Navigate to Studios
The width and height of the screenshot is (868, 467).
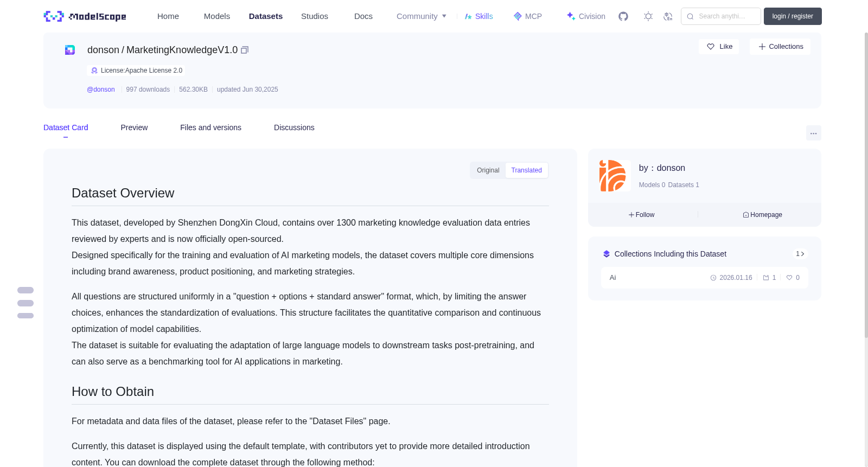315,16
